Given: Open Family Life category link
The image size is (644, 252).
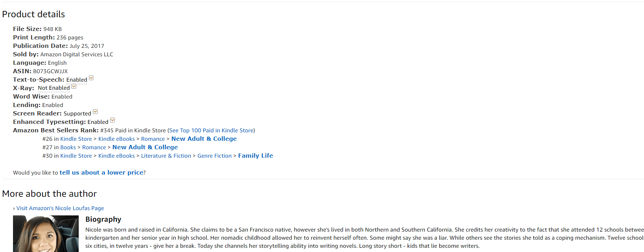Looking at the screenshot, I should (255, 156).
